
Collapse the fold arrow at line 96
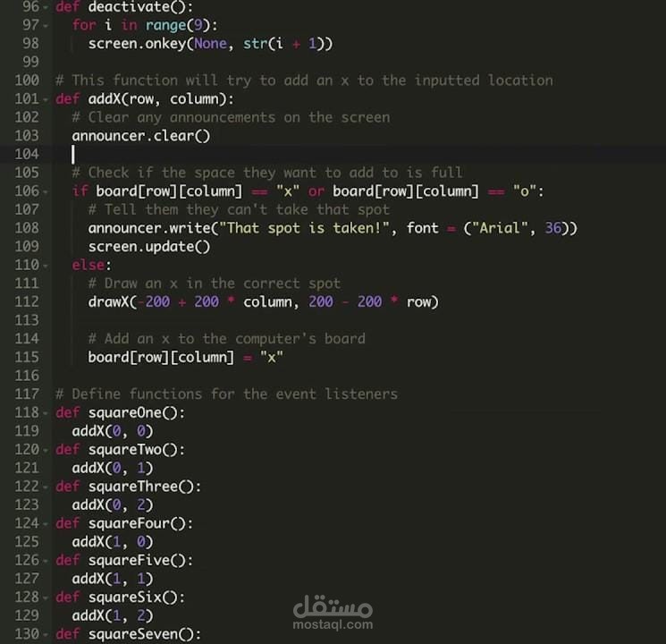46,7
